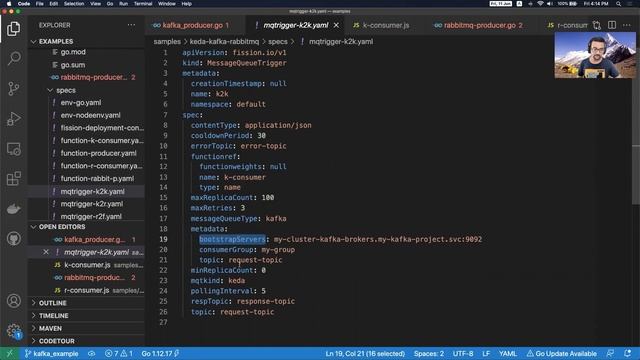The width and height of the screenshot is (640, 360).
Task: Open env-nodeenv.yaml file
Action: [91, 116]
